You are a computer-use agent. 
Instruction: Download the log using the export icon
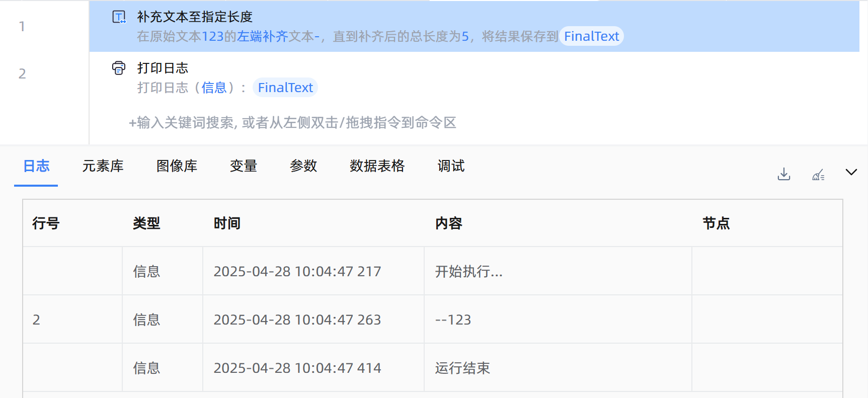pos(783,174)
